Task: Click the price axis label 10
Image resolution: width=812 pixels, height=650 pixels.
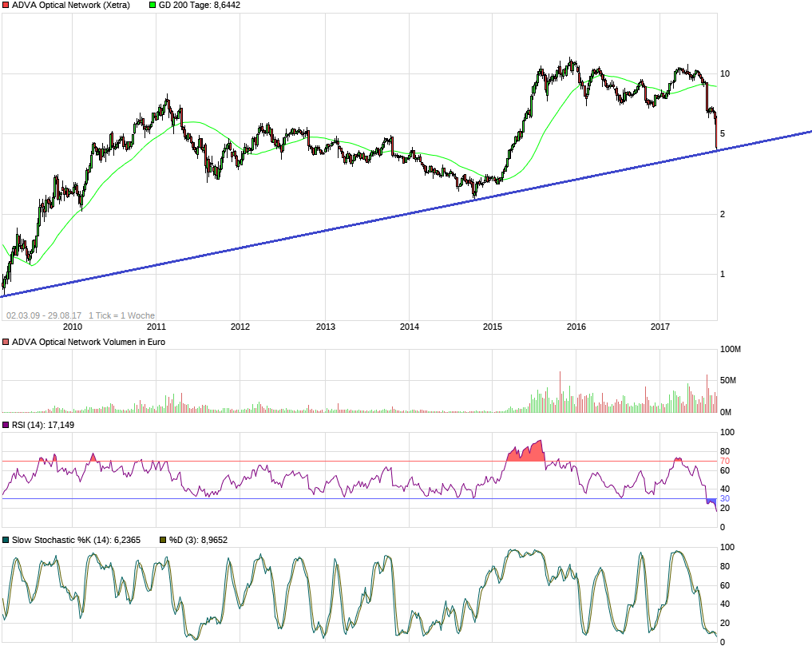Action: (x=725, y=73)
